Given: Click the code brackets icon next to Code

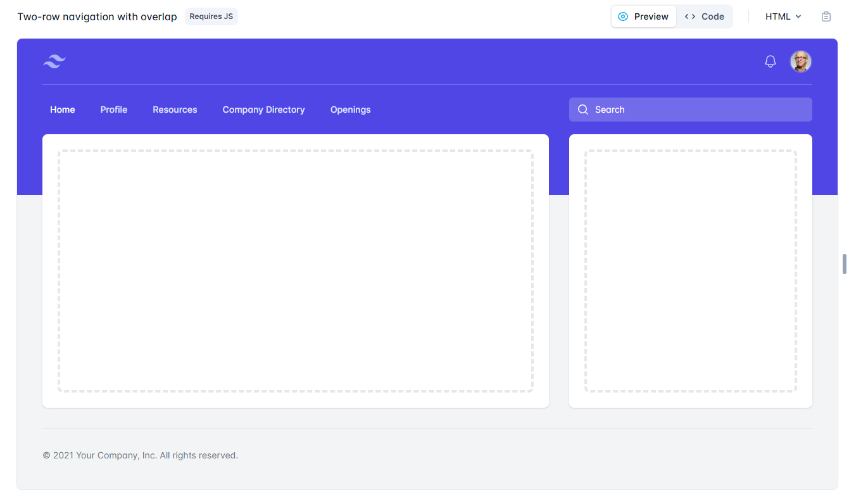Looking at the screenshot, I should (689, 16).
